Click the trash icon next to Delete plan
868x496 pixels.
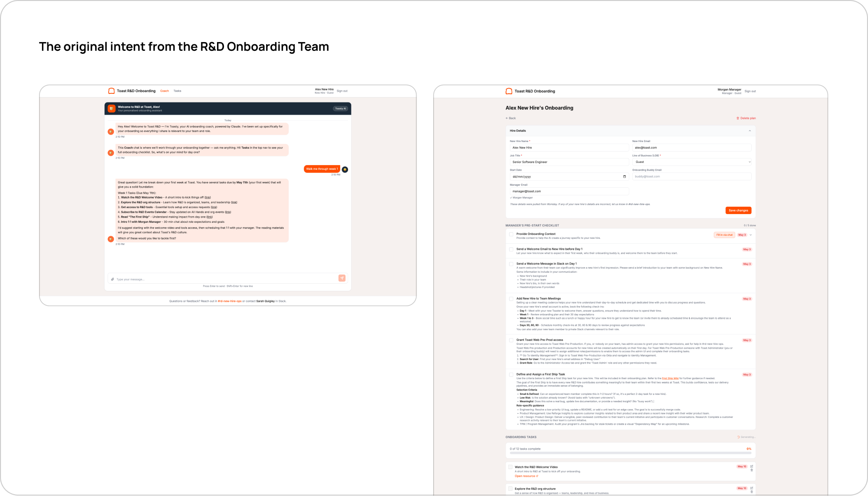(x=738, y=118)
